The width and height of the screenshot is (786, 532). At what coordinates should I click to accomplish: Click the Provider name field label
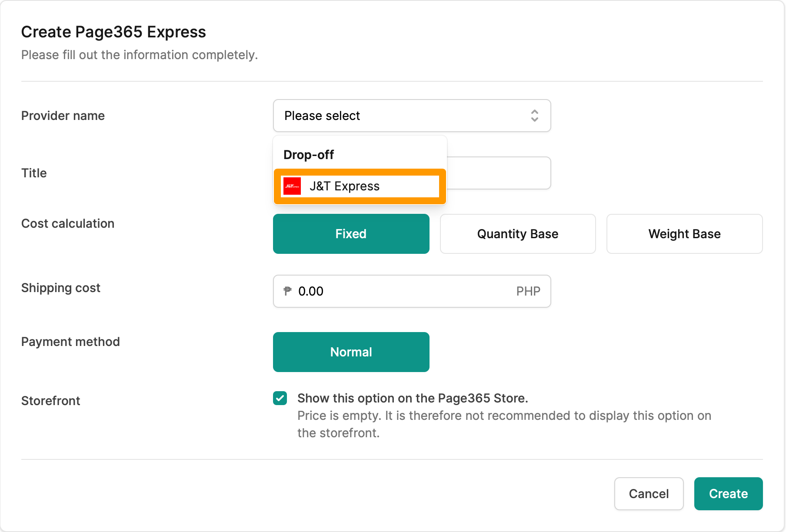pyautogui.click(x=63, y=116)
